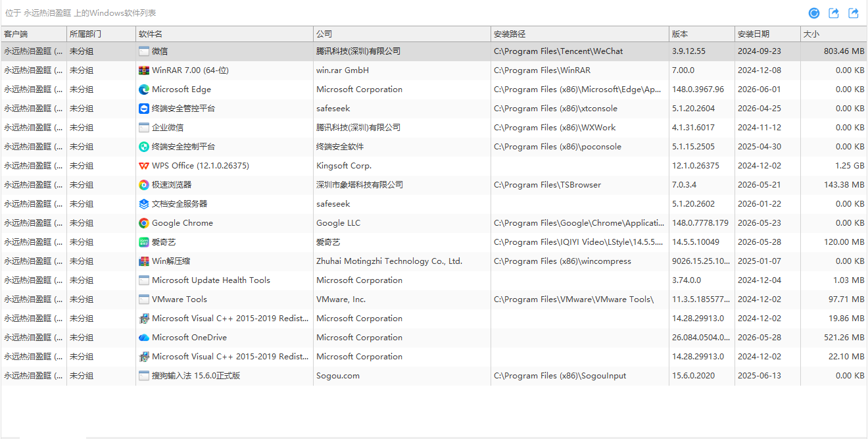Click the WinRAR 7.00 archive icon
Viewport: 868px width, 439px height.
144,70
